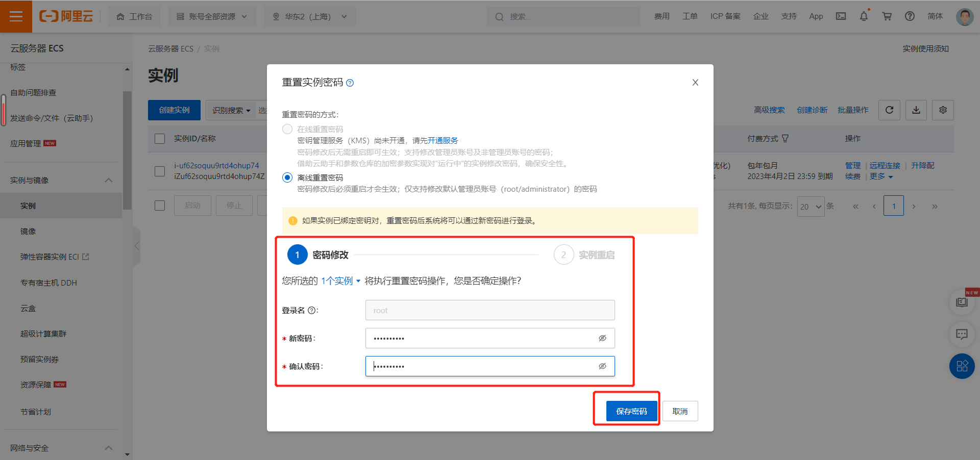The height and width of the screenshot is (460, 980).
Task: Click 实例使用须知 link
Action: coord(925,49)
